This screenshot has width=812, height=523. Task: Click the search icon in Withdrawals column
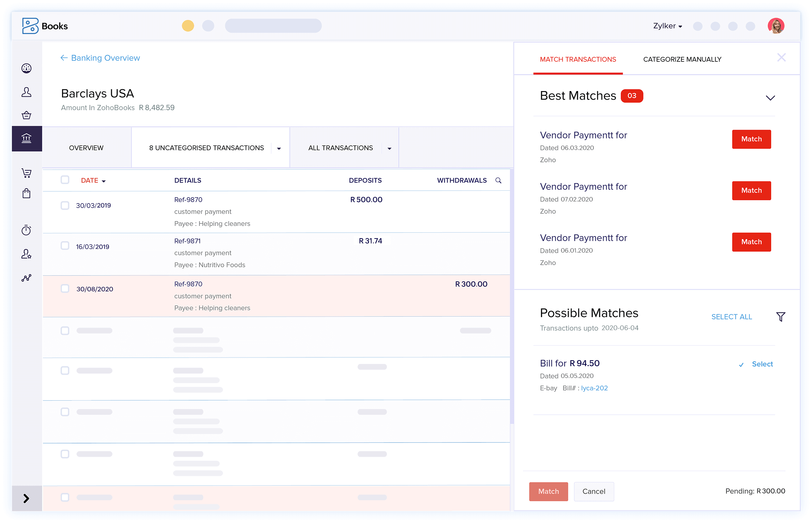pyautogui.click(x=498, y=180)
